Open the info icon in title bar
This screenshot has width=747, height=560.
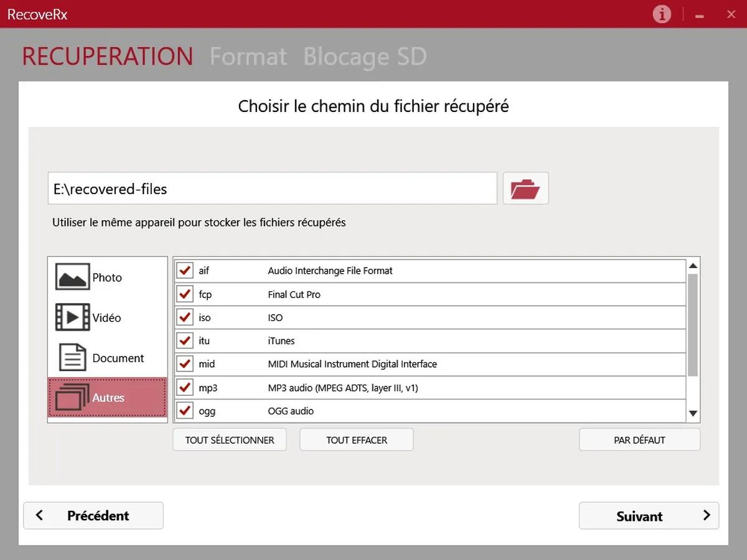point(662,14)
